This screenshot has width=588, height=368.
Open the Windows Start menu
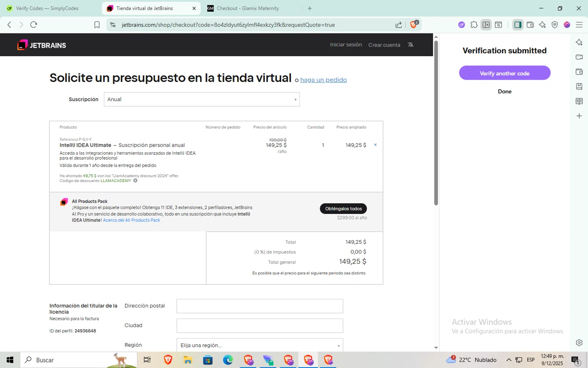10,360
